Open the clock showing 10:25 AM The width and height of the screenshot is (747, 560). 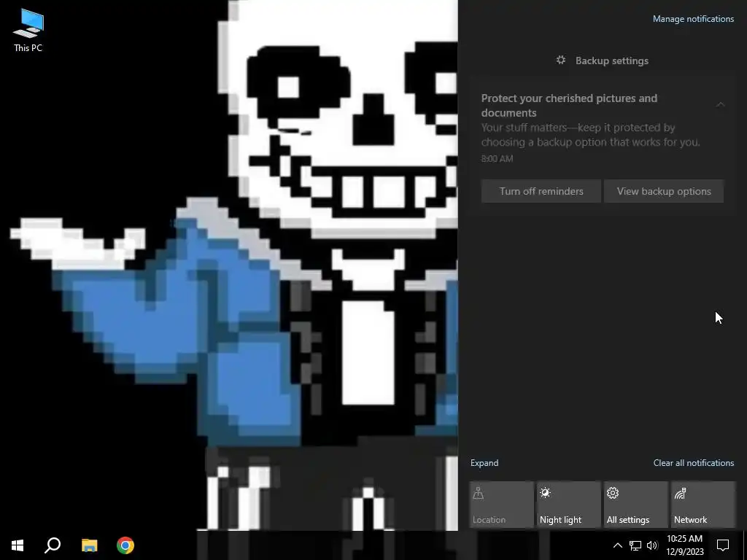(684, 545)
